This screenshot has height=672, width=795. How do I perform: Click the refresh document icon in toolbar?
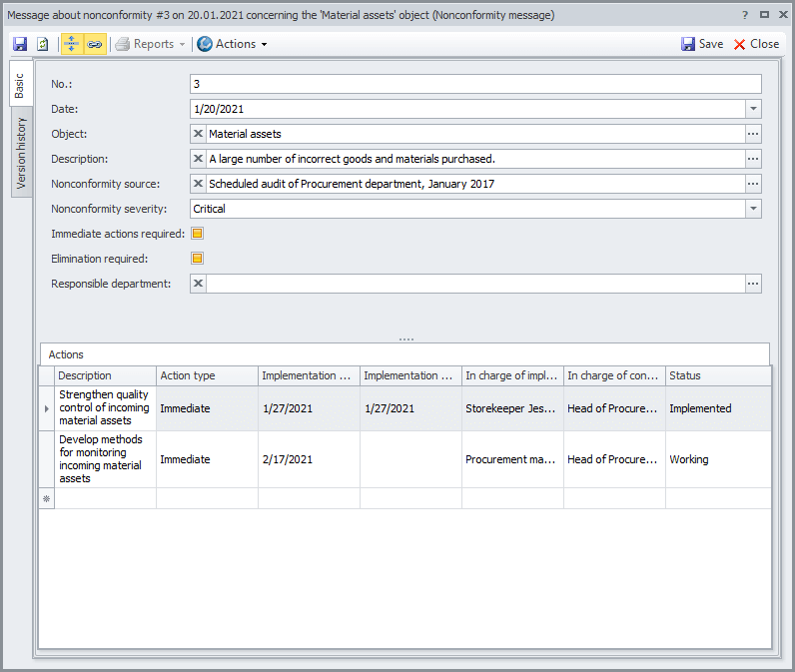coord(43,44)
